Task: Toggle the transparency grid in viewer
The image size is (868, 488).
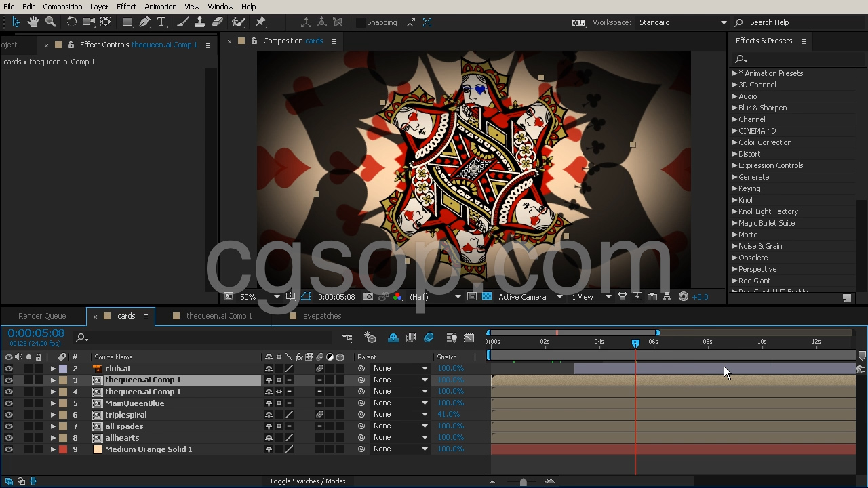Action: 487,297
